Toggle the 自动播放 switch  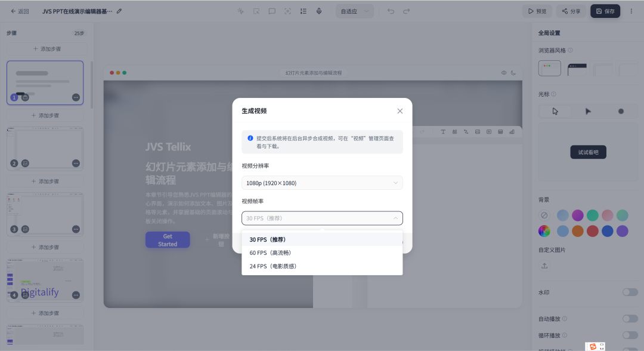tap(630, 319)
